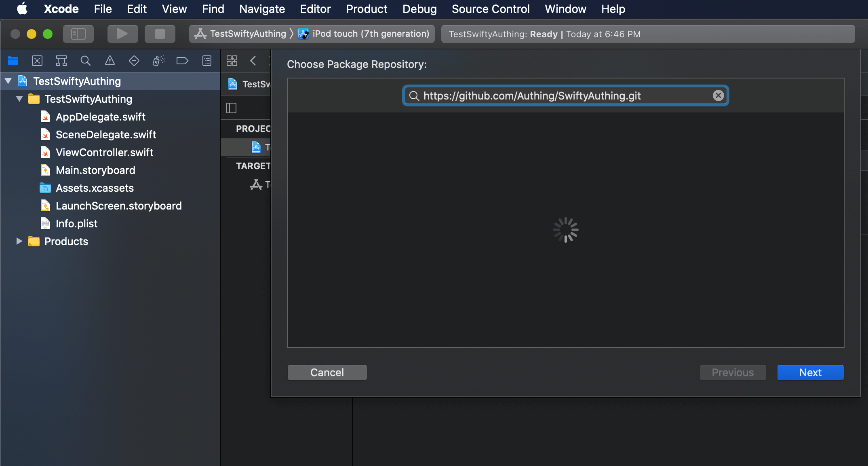This screenshot has width=868, height=466.
Task: Show the Issue navigator warning icon
Action: (110, 61)
